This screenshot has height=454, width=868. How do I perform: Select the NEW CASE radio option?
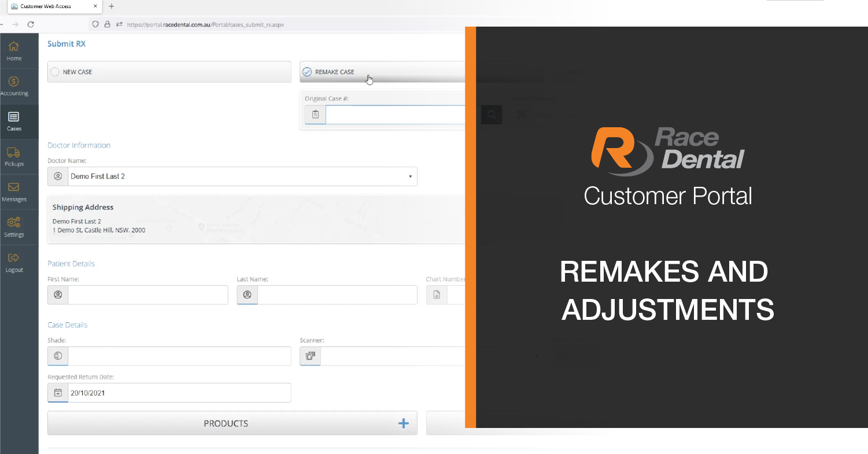pyautogui.click(x=55, y=72)
